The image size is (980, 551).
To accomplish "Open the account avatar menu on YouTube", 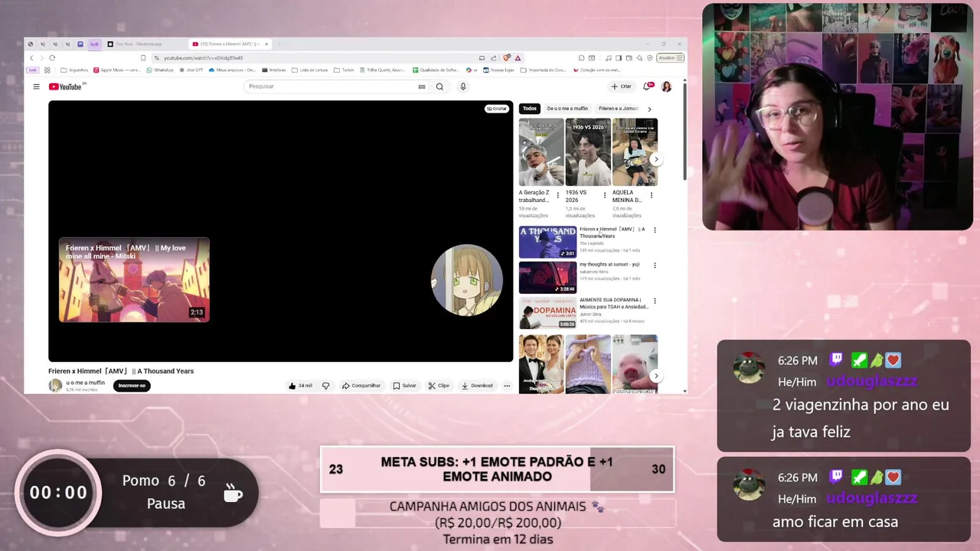I will (x=666, y=86).
